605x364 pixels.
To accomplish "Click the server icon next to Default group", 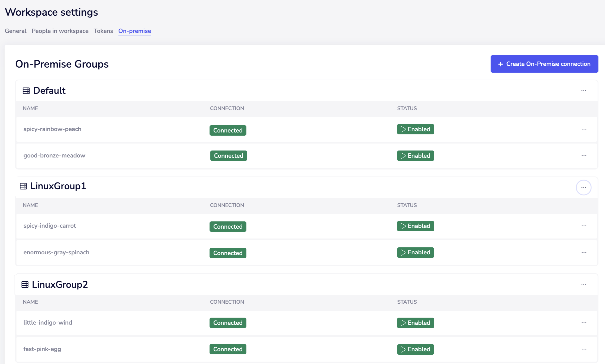I will (26, 90).
